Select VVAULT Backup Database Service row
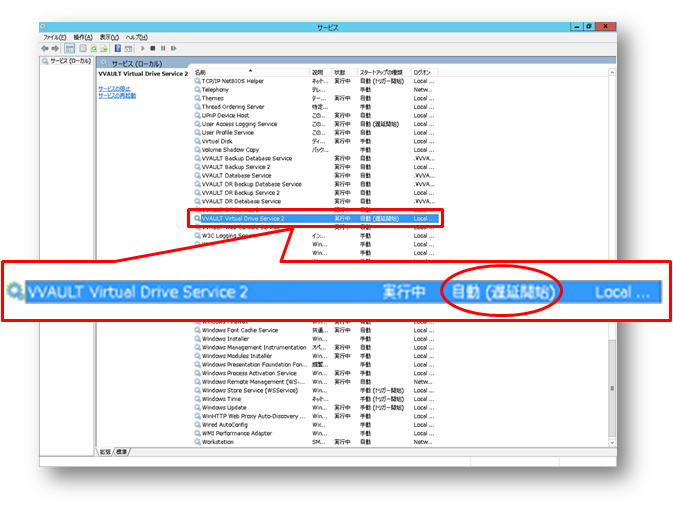The width and height of the screenshot is (673, 509). tap(315, 158)
